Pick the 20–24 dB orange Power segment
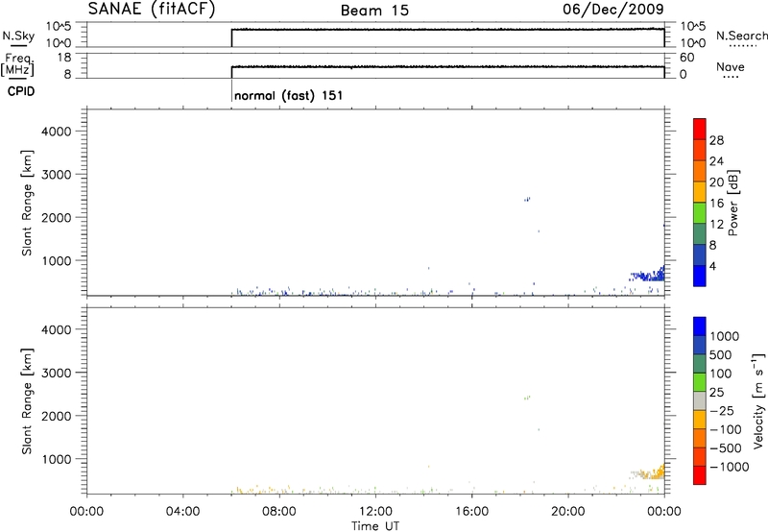 (700, 171)
